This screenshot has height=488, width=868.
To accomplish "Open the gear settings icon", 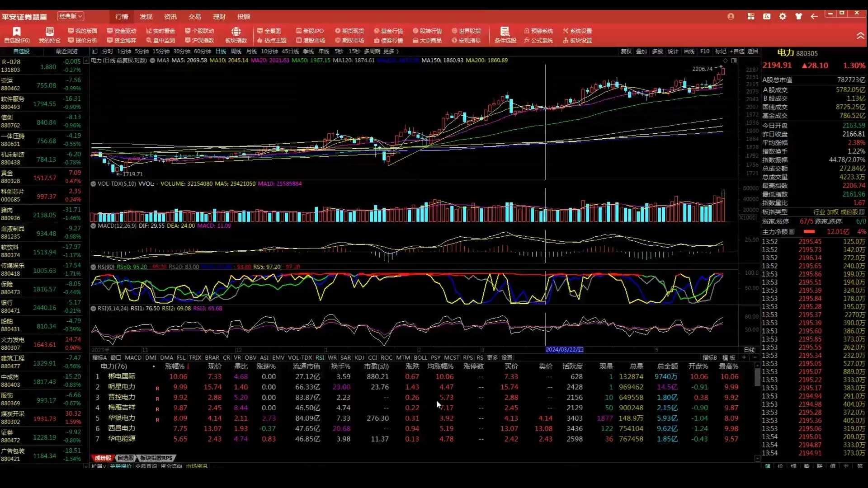I will pos(783,16).
